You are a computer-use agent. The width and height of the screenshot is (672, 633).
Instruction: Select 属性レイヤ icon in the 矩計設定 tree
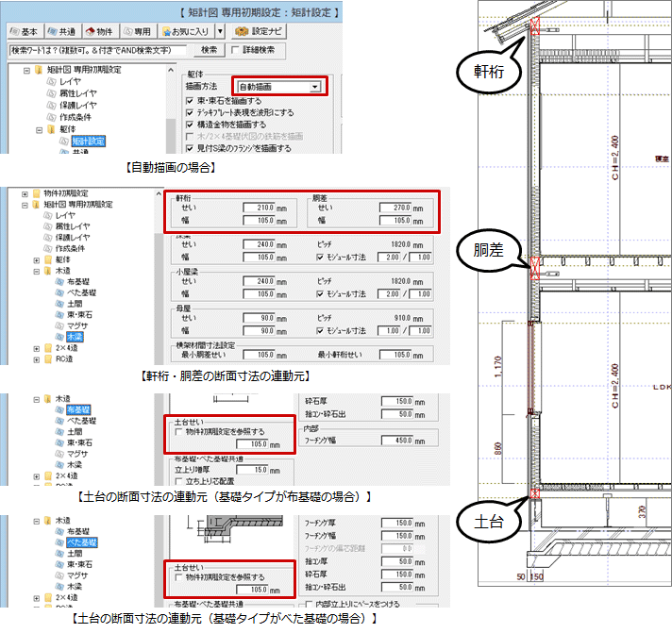coord(51,93)
